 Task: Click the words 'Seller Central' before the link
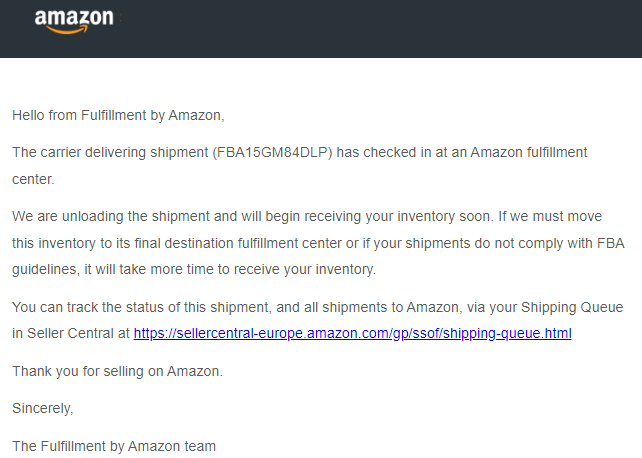(x=70, y=334)
